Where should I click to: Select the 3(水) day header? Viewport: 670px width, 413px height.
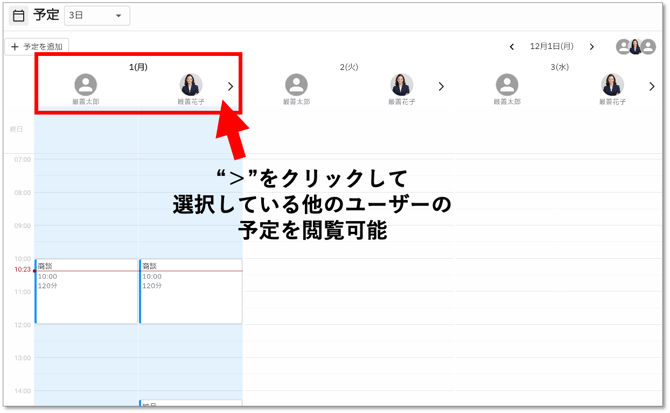(559, 66)
